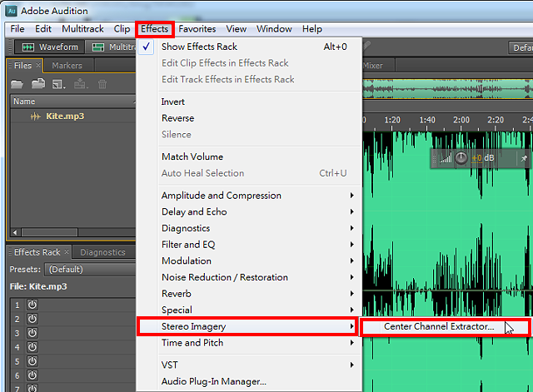Close the Files panel tab
The image size is (533, 392).
click(38, 65)
